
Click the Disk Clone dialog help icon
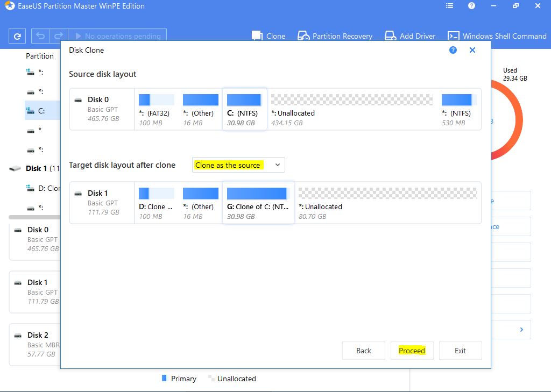[453, 50]
